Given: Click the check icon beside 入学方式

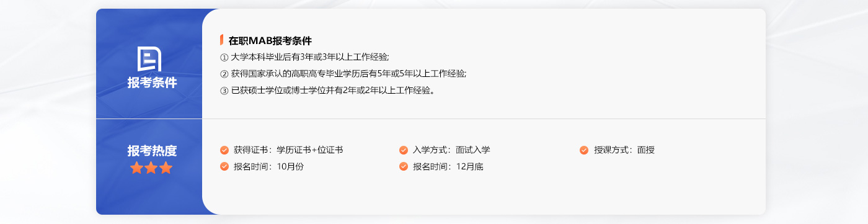Looking at the screenshot, I should (404, 150).
